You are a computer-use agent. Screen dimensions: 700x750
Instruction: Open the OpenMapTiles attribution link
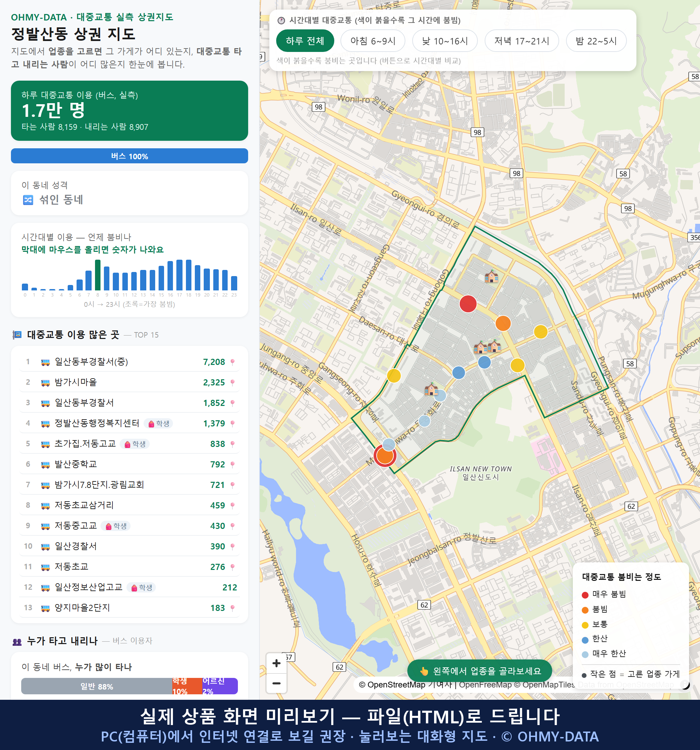click(x=544, y=685)
